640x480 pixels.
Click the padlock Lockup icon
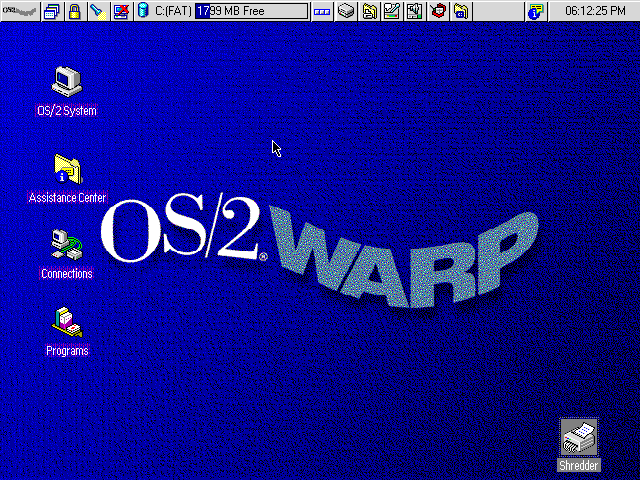coord(74,11)
